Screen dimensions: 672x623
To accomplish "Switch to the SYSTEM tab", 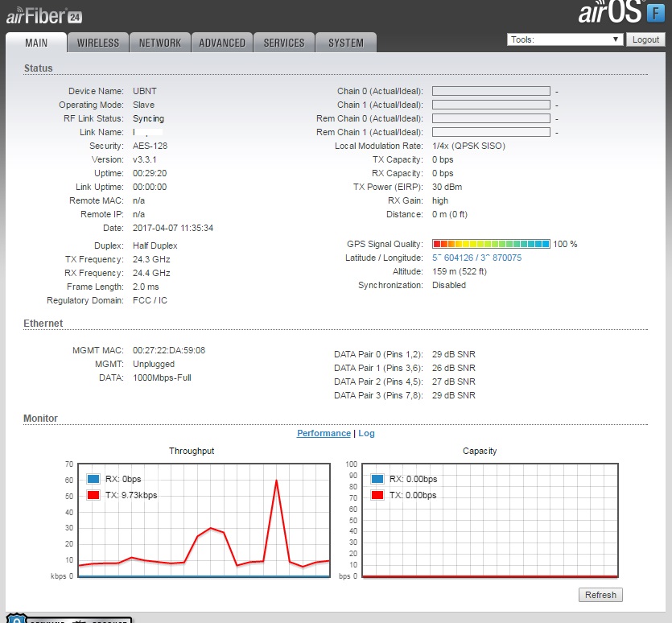I will [346, 43].
